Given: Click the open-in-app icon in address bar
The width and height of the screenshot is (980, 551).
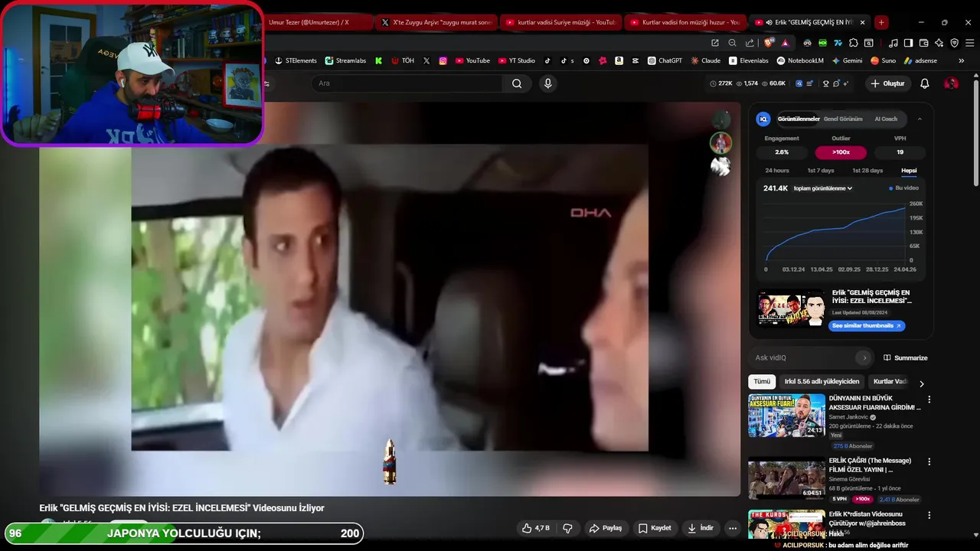Looking at the screenshot, I should 714,43.
